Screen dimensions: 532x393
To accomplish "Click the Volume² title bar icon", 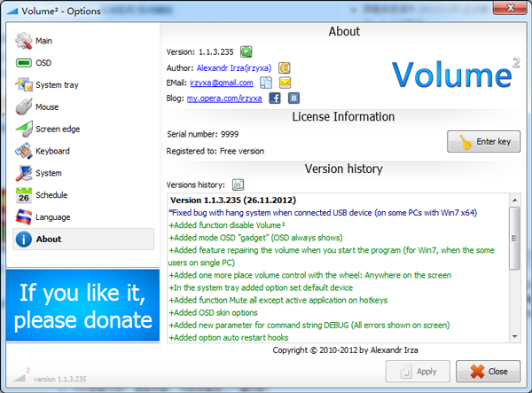I will coord(12,11).
